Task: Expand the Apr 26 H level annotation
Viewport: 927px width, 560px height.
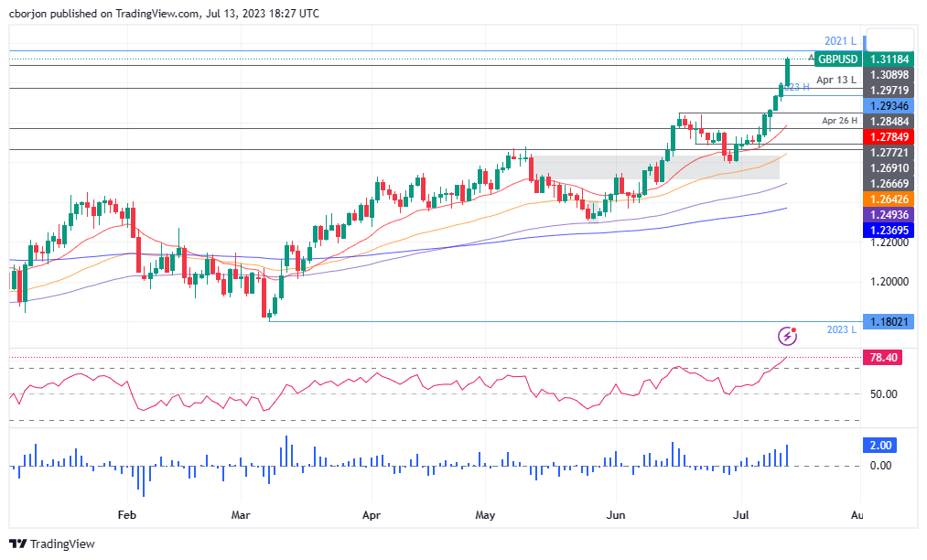Action: (840, 122)
